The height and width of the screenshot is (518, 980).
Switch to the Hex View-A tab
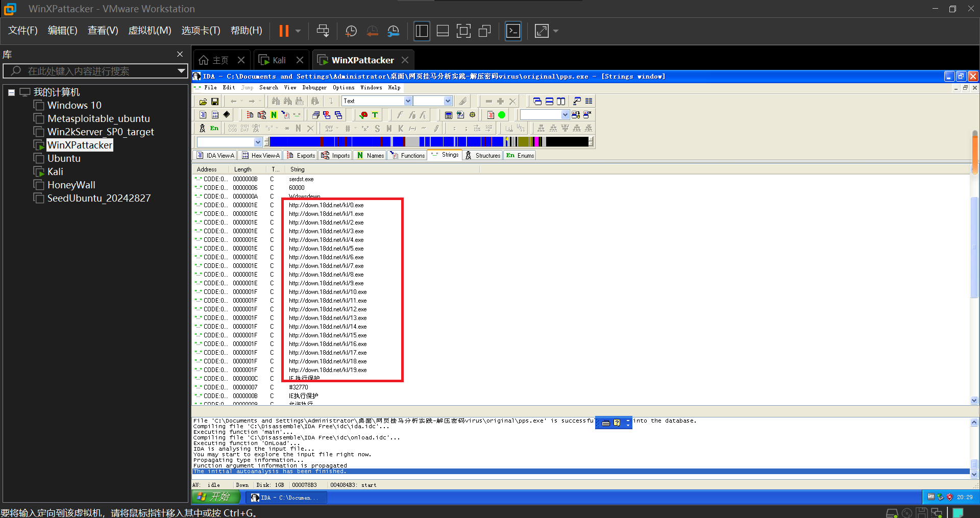tap(260, 156)
